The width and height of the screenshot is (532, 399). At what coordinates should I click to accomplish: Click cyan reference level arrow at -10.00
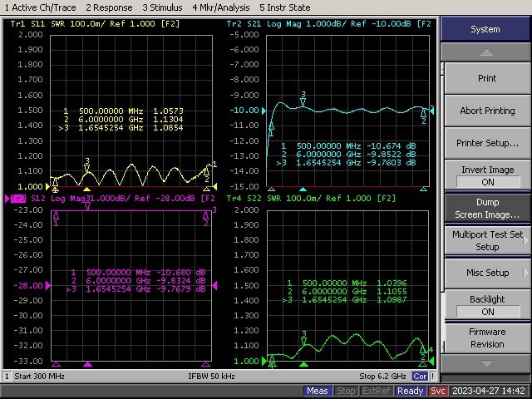point(264,111)
